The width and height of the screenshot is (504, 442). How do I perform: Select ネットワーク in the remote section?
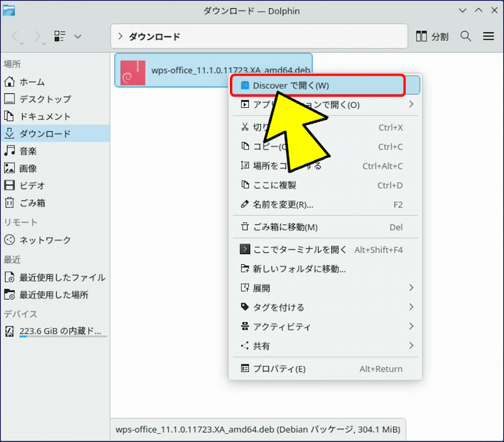(45, 240)
